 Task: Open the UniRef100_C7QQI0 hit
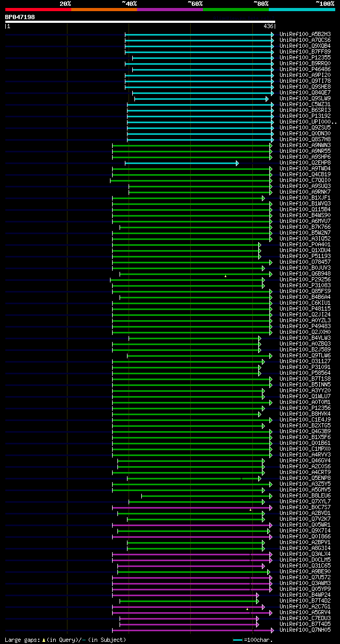(x=305, y=180)
